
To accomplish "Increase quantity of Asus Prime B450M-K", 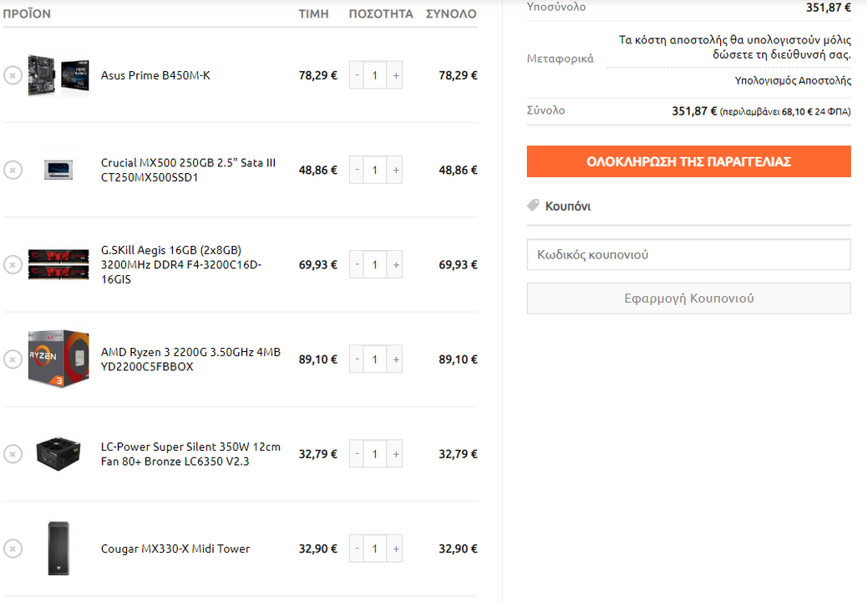I will tap(396, 75).
